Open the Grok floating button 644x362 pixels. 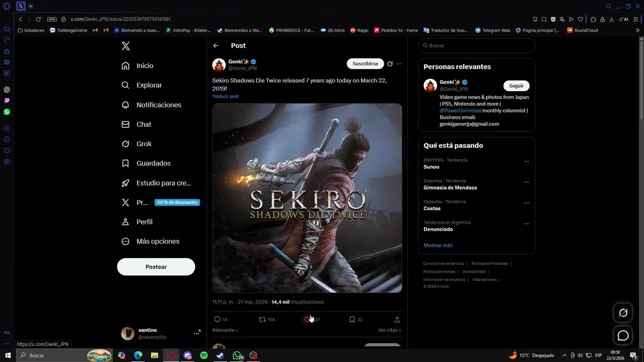pos(623,313)
